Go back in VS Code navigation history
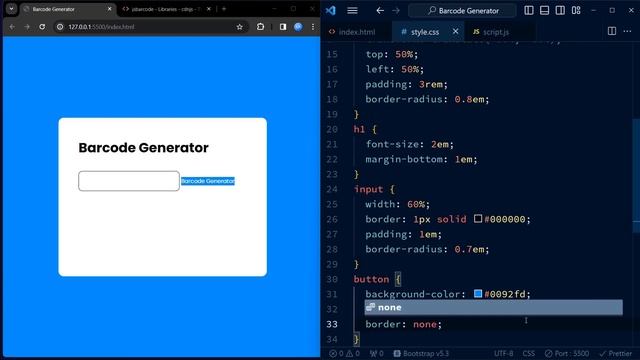640x360 pixels. click(x=380, y=11)
